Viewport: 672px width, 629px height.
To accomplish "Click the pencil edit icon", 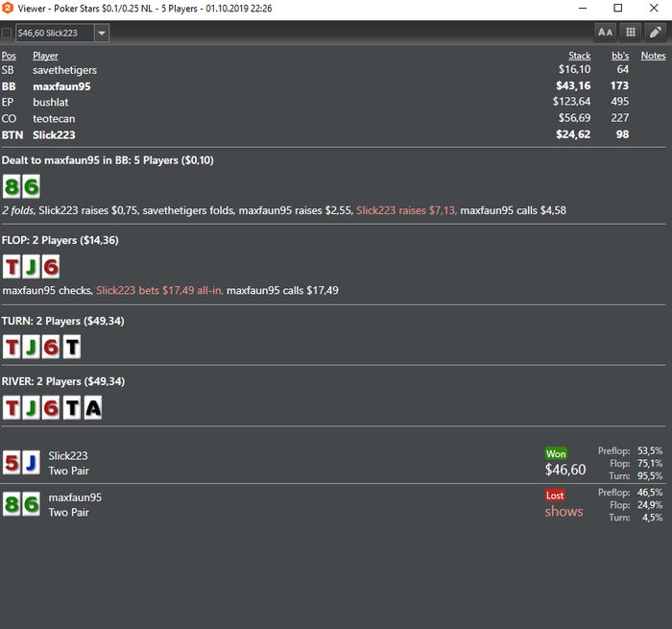I will [x=656, y=33].
